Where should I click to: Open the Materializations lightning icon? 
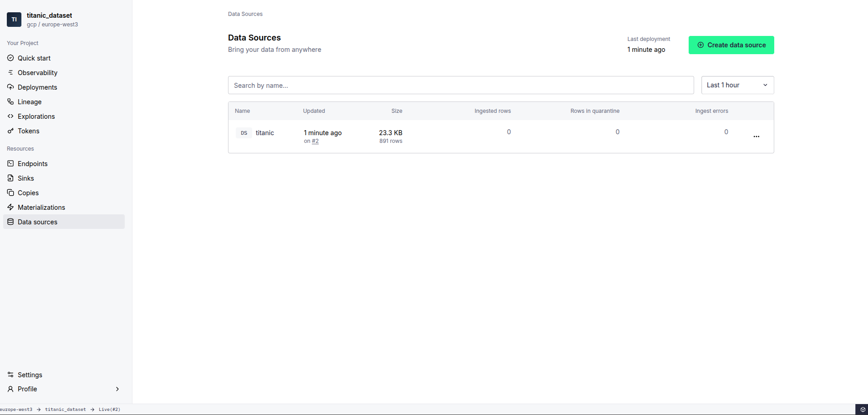click(11, 207)
